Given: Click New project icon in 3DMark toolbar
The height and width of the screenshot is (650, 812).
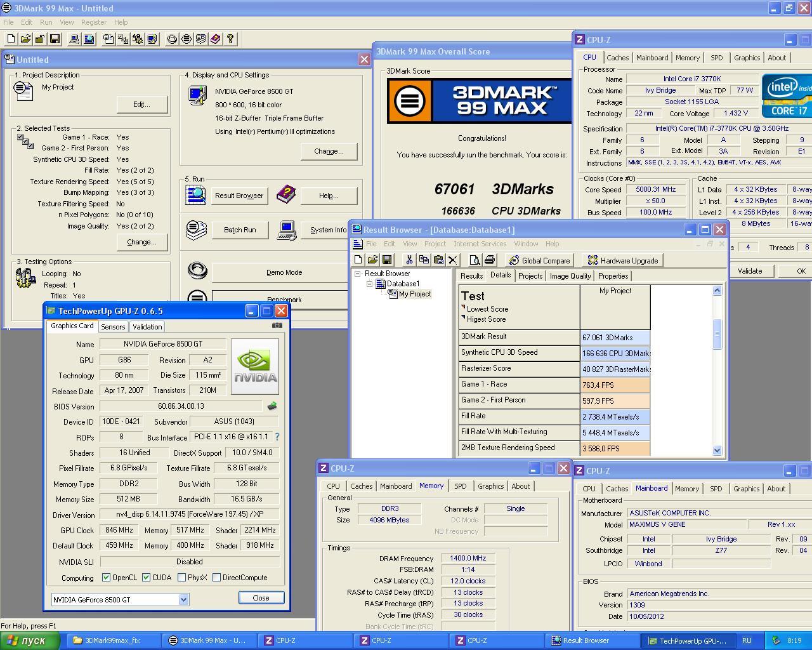Looking at the screenshot, I should pos(11,39).
